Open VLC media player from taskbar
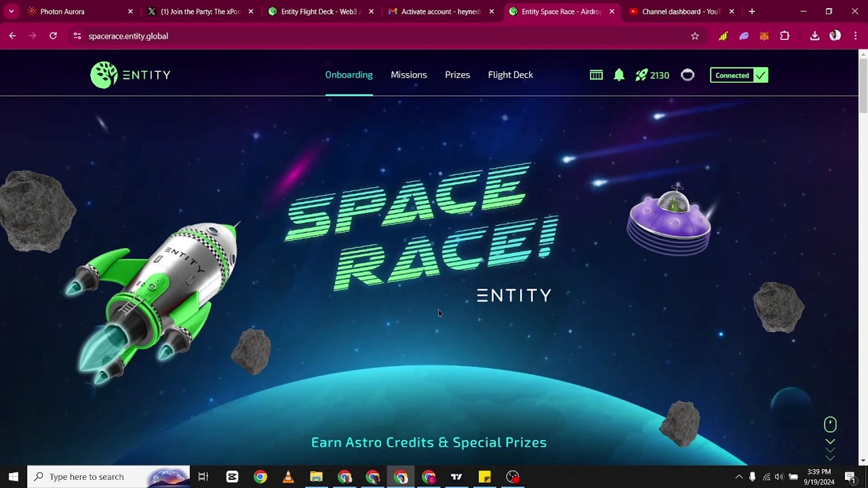This screenshot has width=868, height=488. tap(288, 476)
